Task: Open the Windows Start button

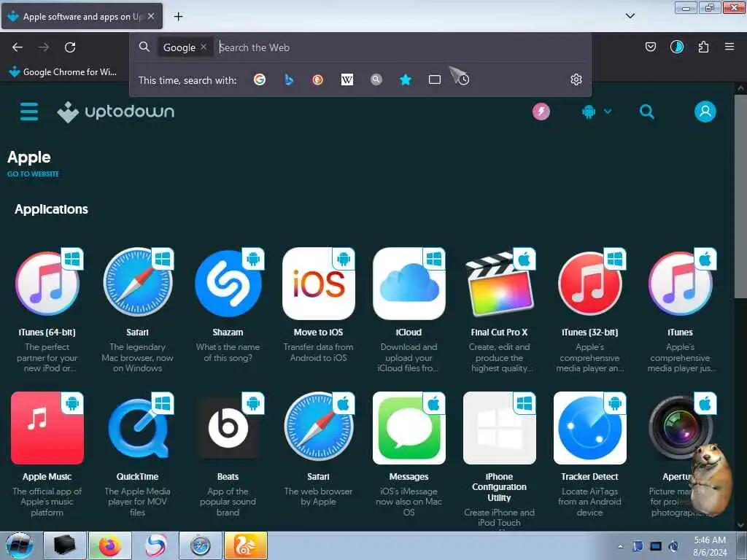Action: pyautogui.click(x=20, y=545)
